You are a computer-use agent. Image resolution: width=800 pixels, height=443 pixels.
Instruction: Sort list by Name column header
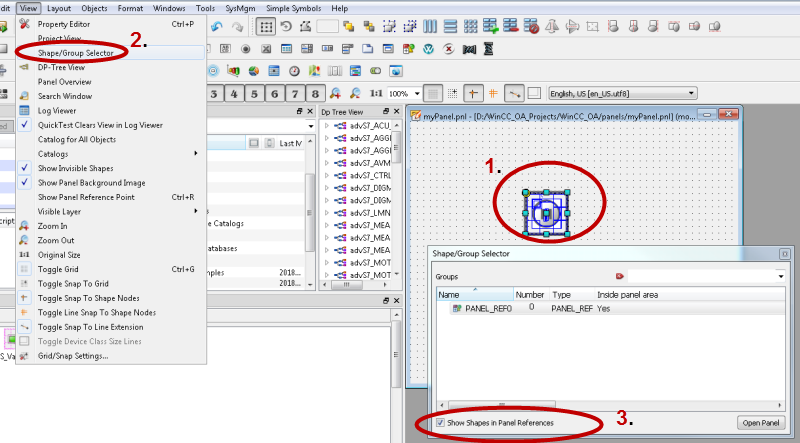coord(449,295)
